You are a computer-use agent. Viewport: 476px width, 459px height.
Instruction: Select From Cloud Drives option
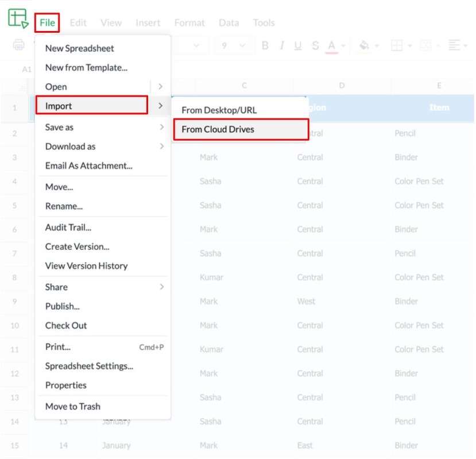pyautogui.click(x=240, y=129)
